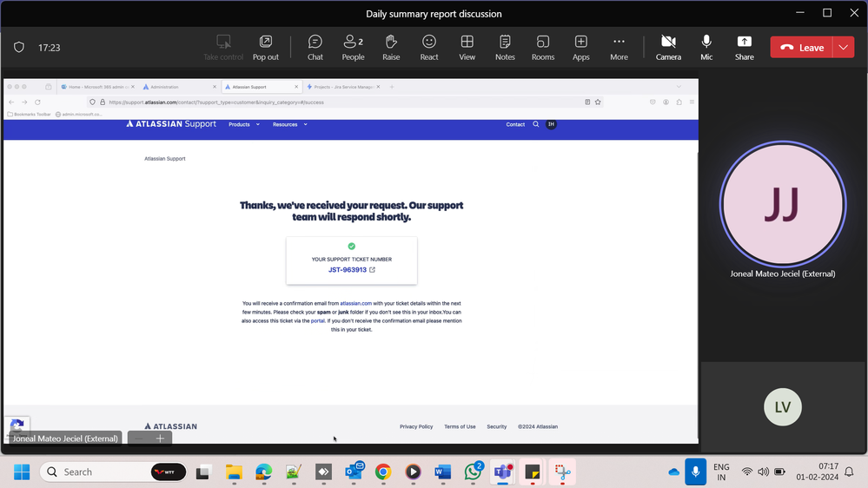The width and height of the screenshot is (868, 488).
Task: Click the browser back arrow
Action: pyautogui.click(x=11, y=102)
